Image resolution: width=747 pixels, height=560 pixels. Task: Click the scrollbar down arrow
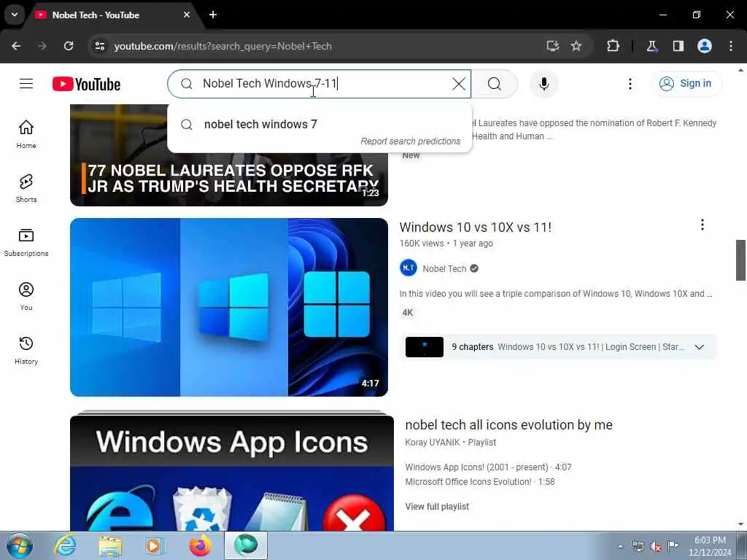[740, 525]
